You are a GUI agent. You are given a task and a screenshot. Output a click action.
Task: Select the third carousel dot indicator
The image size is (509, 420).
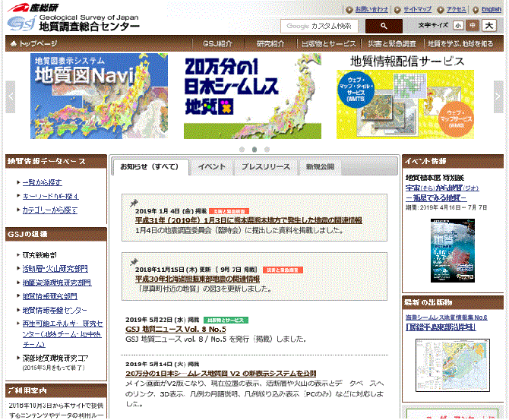click(267, 150)
